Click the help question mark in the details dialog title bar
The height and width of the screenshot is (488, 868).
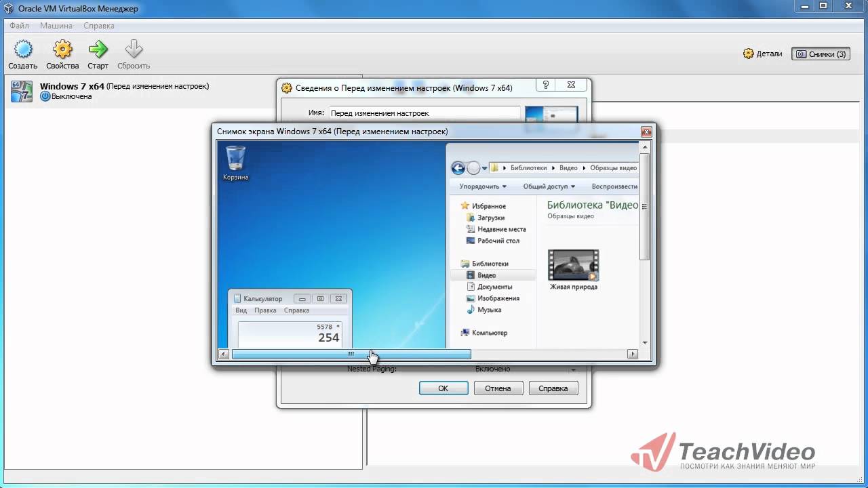[x=545, y=86]
